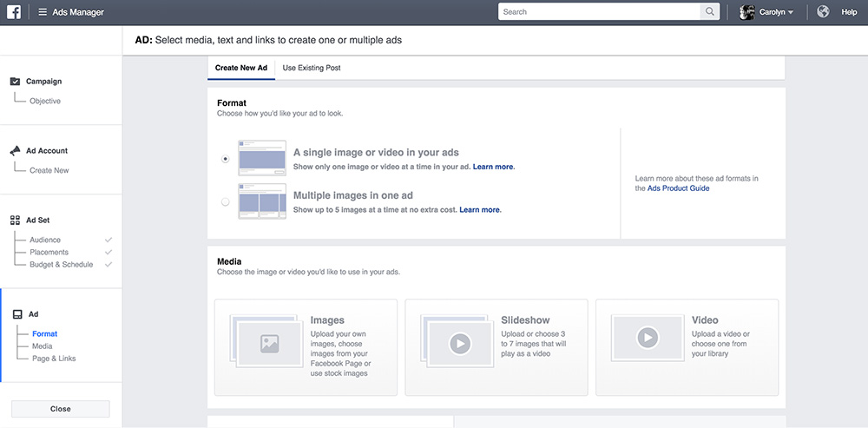Screen dimensions: 868x428
Task: Go to Placements under Ad Set
Action: point(49,252)
